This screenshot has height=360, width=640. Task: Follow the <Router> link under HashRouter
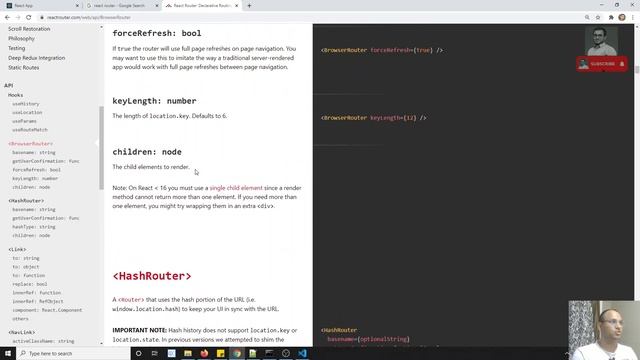tap(131, 300)
